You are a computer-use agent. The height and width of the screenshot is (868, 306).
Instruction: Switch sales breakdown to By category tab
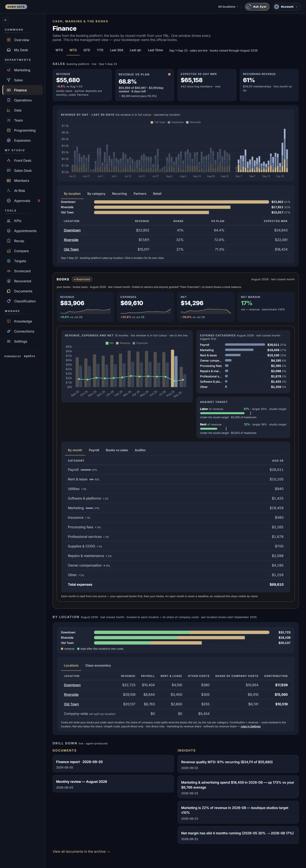[x=96, y=194]
